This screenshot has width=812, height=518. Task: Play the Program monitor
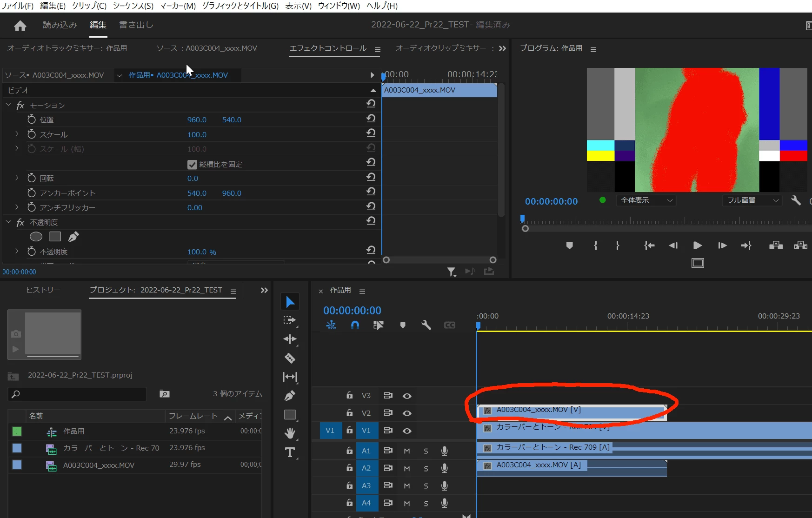click(x=698, y=246)
